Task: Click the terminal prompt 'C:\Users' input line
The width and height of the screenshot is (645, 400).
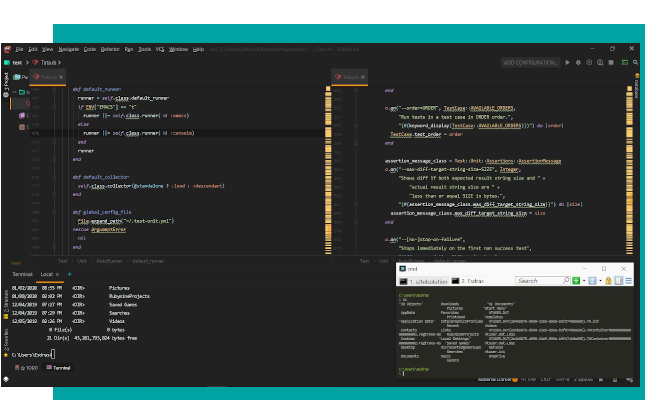Action: [33, 354]
